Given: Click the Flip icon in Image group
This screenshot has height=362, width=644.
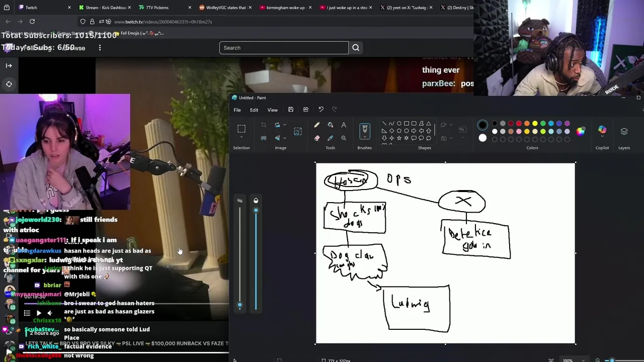Looking at the screenshot, I should (x=277, y=138).
